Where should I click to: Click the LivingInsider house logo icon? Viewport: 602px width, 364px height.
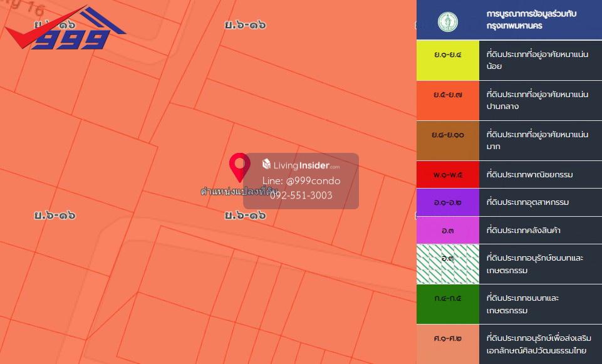266,165
